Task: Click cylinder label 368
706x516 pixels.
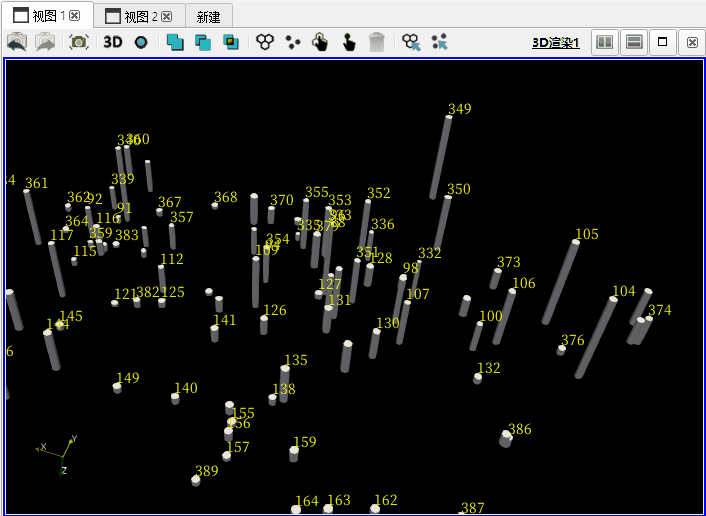Action: [x=226, y=197]
